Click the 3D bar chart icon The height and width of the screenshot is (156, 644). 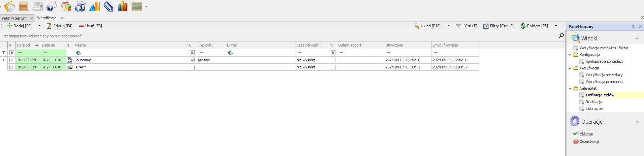123,6
